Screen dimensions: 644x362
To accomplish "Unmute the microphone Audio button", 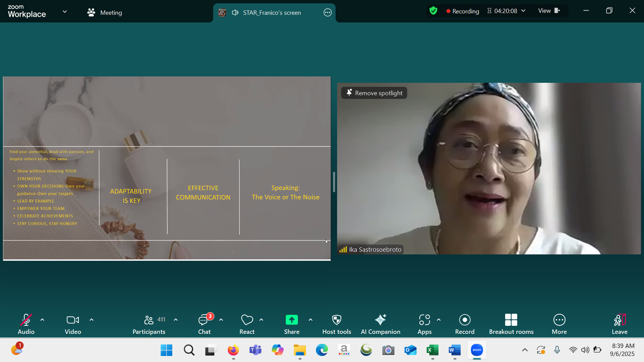I will coord(26,324).
